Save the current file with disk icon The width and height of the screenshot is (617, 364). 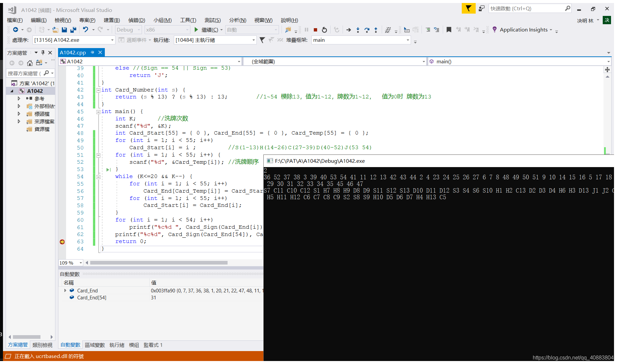pos(64,30)
